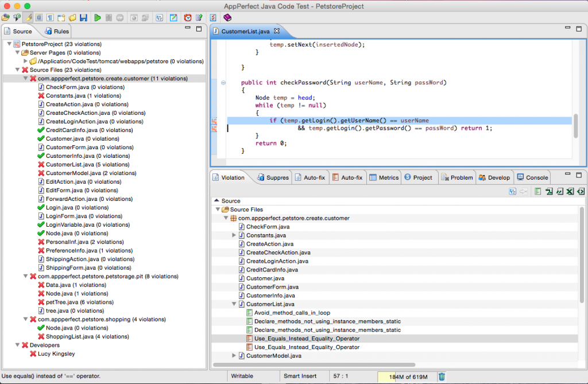
Task: Click the 184M of 619M memory bar
Action: [407, 377]
